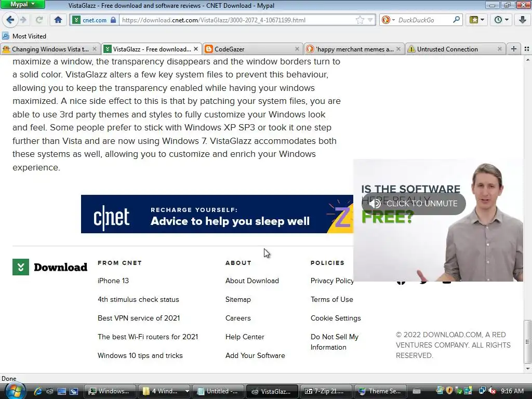Launch Internet Explorer from quick launch
Image resolution: width=532 pixels, height=399 pixels.
(37, 391)
